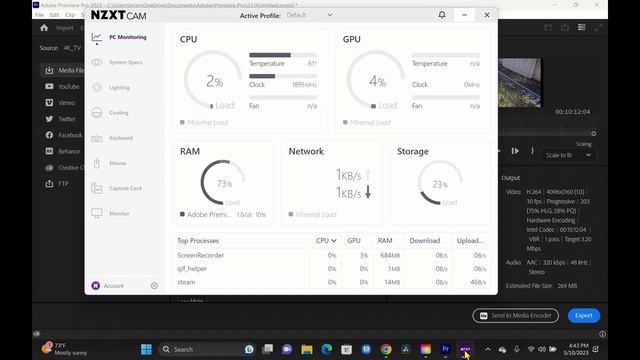This screenshot has height=360, width=640.
Task: Click the RAM 73% gauge
Action: pyautogui.click(x=223, y=182)
